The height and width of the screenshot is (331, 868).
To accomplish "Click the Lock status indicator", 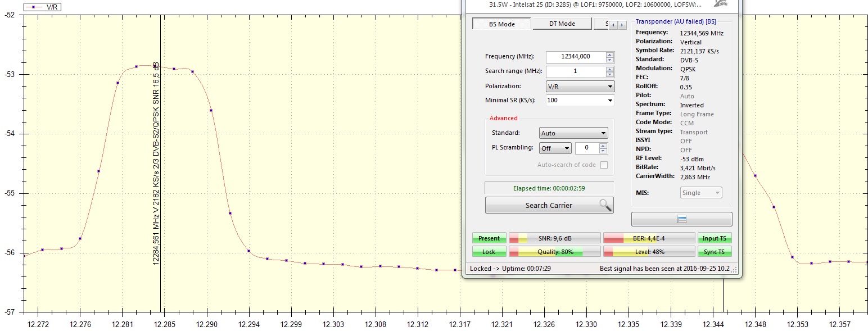I will (489, 252).
